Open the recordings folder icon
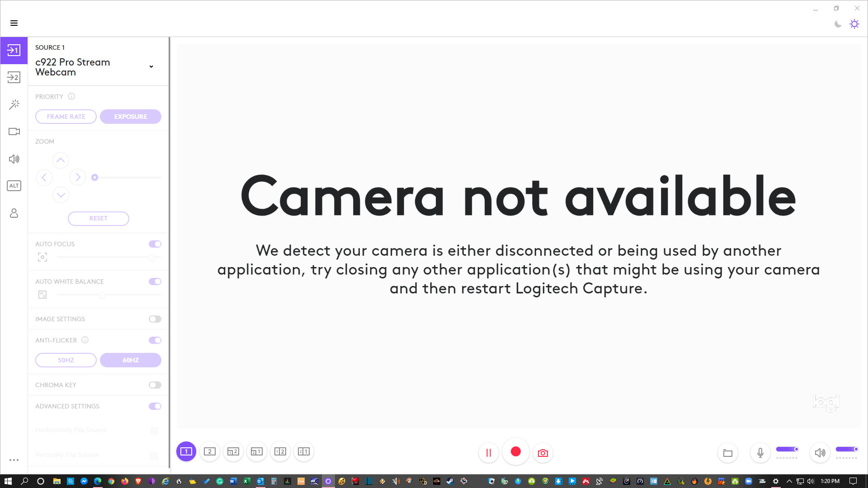This screenshot has height=488, width=868. click(727, 453)
